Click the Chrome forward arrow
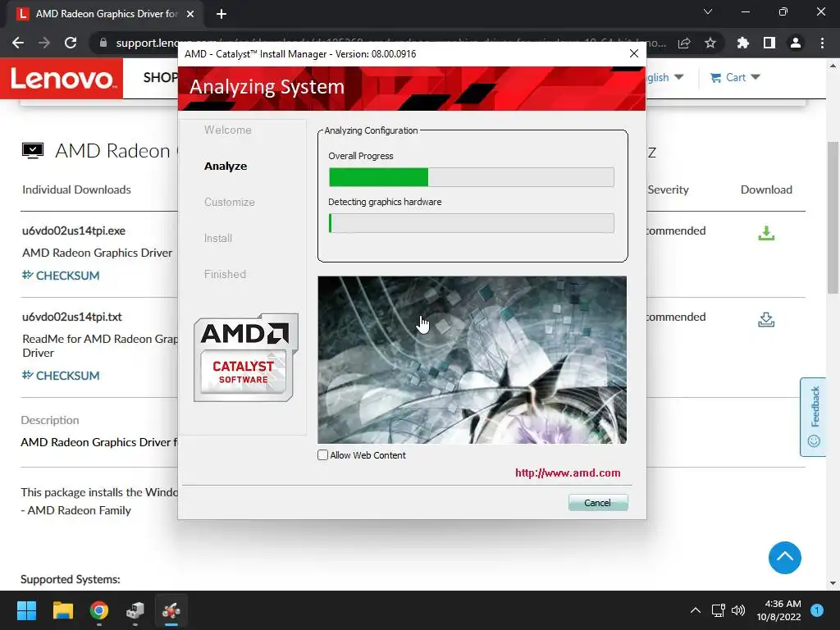The height and width of the screenshot is (630, 840). coord(44,43)
